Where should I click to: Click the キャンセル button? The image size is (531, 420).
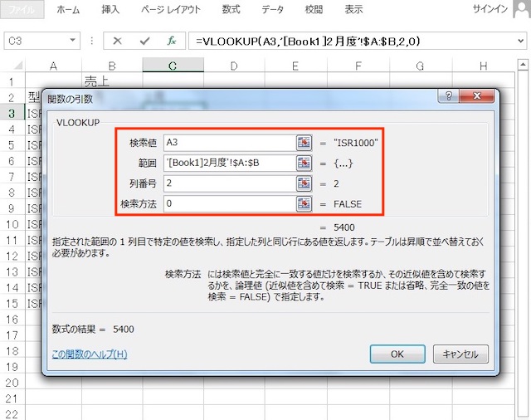click(x=460, y=354)
